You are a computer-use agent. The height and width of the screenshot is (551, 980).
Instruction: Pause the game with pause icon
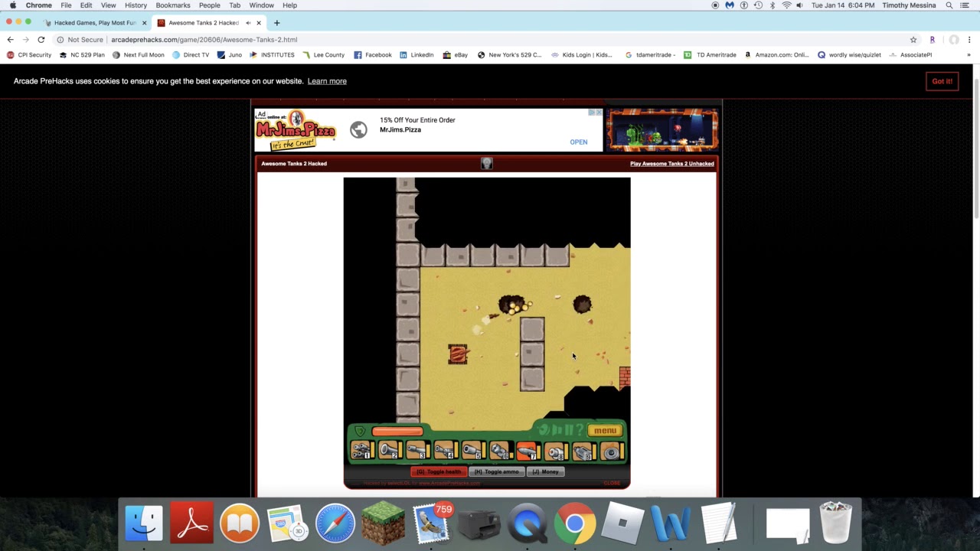pyautogui.click(x=569, y=429)
